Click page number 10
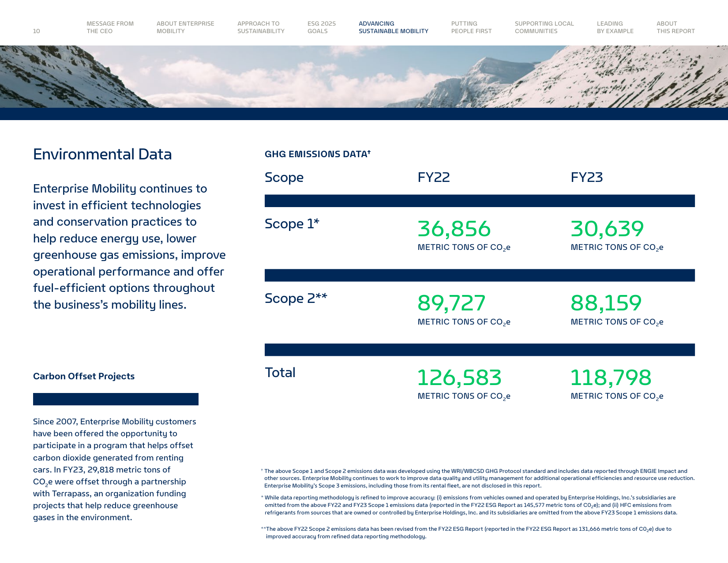728x563 pixels. [x=37, y=31]
